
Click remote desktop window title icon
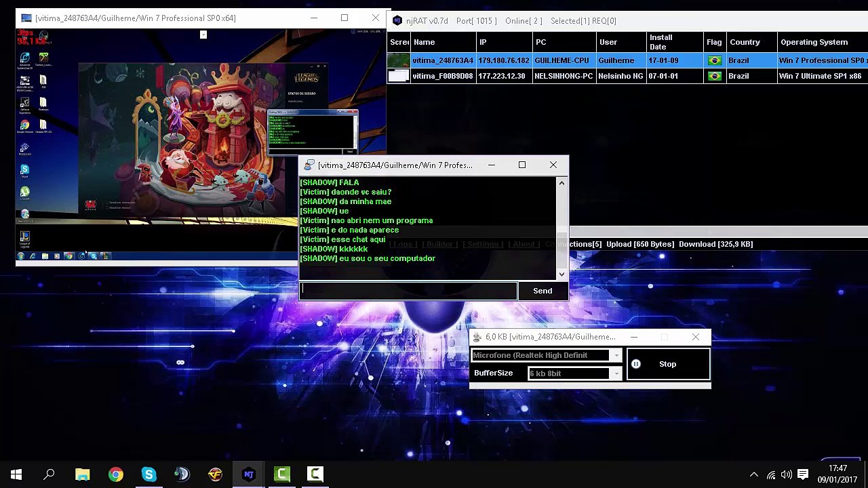coord(26,18)
